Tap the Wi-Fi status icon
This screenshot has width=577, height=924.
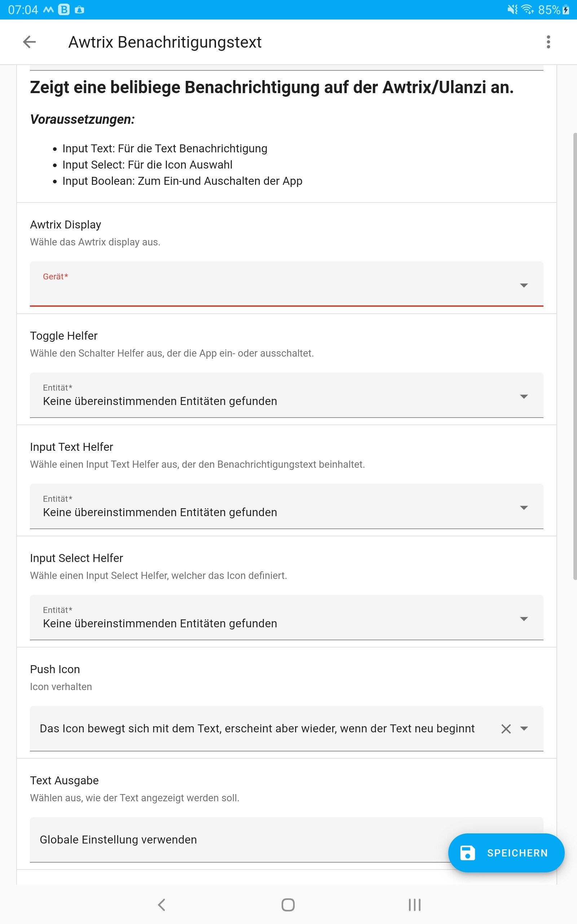pyautogui.click(x=527, y=9)
